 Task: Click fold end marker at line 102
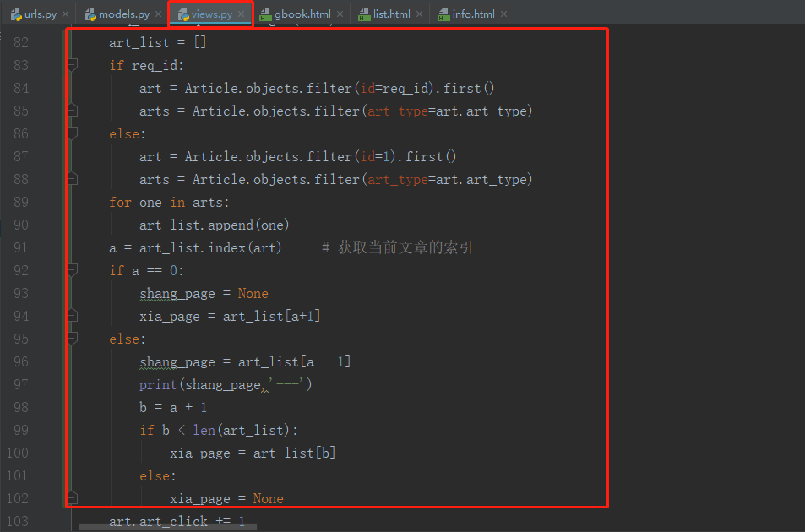click(x=73, y=497)
